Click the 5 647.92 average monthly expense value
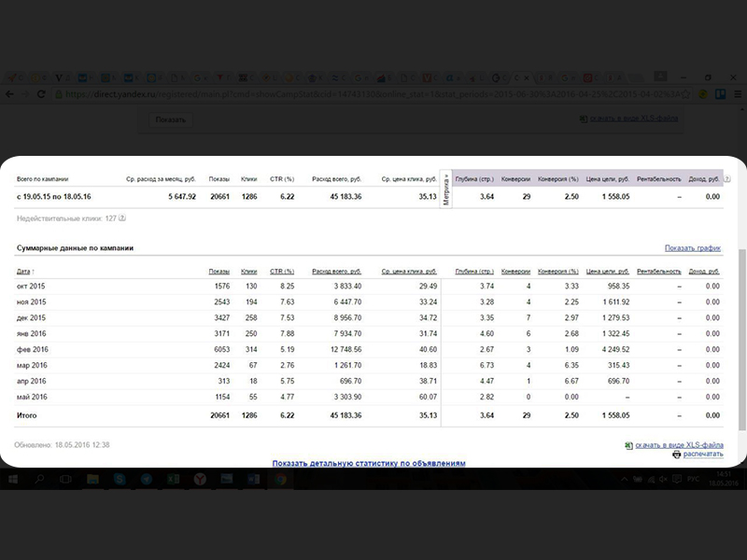Viewport: 747px width, 560px height. [182, 197]
